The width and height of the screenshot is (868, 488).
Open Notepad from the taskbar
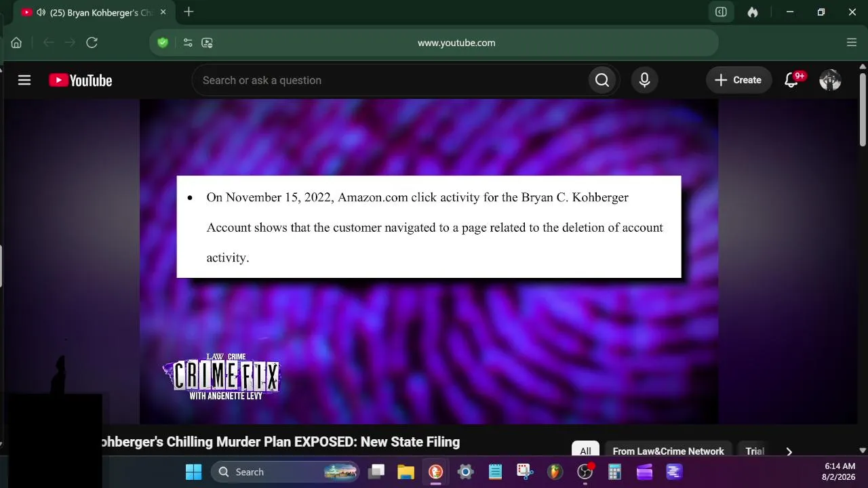pyautogui.click(x=495, y=472)
